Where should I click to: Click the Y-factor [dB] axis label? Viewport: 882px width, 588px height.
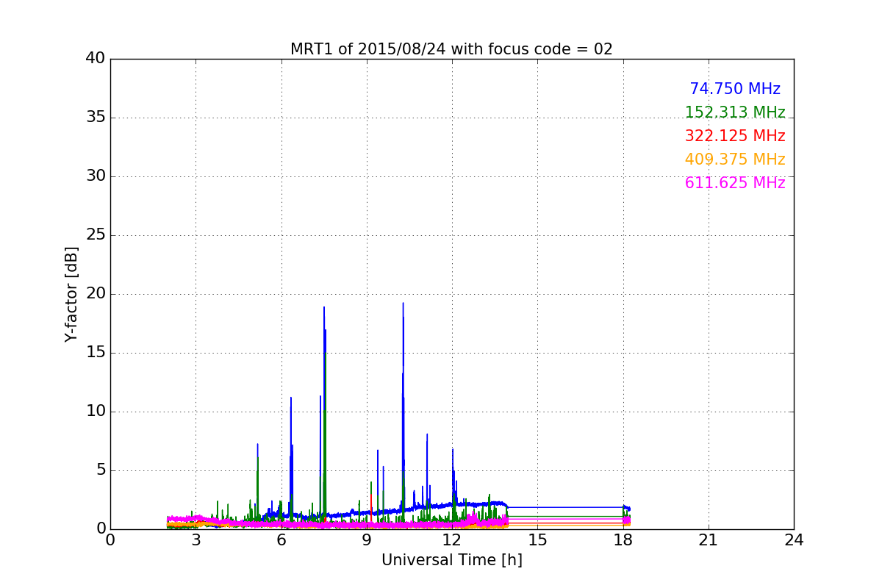point(71,294)
